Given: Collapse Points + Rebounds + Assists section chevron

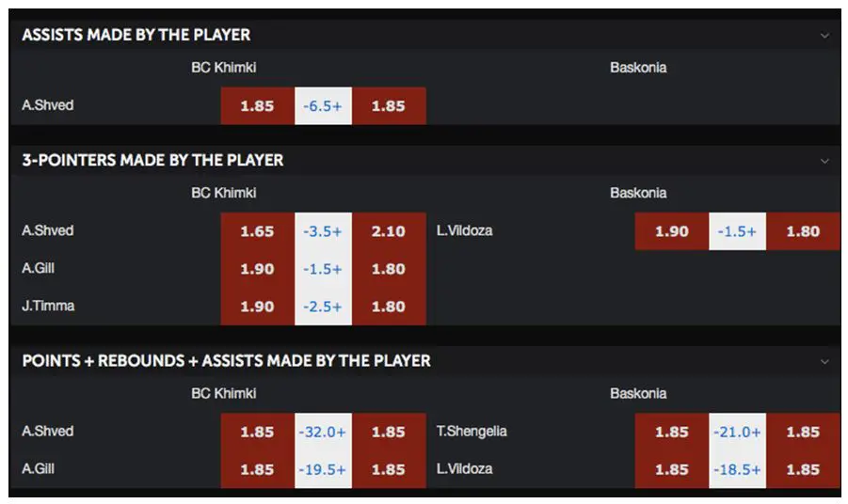Looking at the screenshot, I should coord(824,361).
